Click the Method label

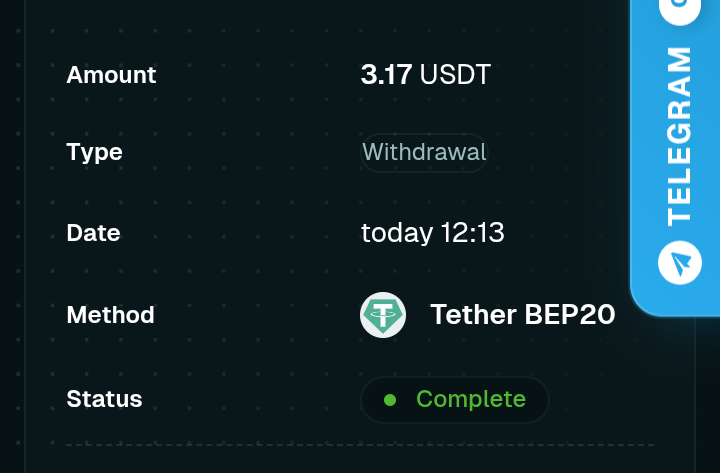(110, 315)
